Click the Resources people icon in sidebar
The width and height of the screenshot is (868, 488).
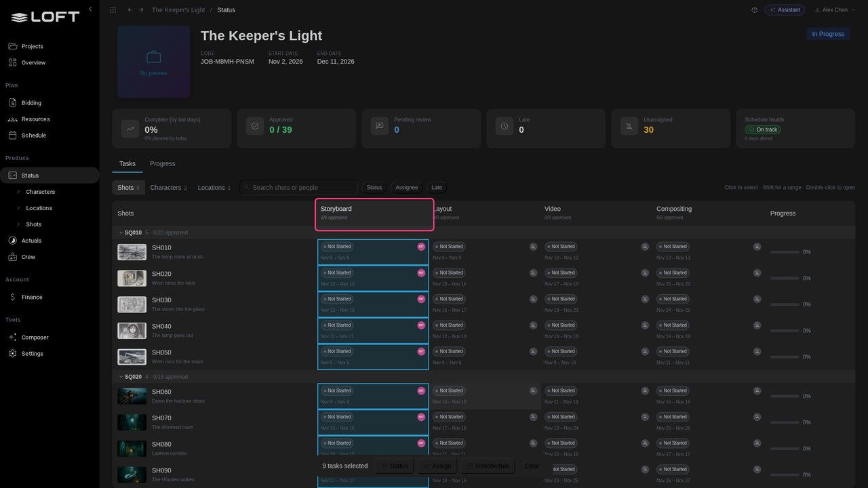(x=13, y=119)
